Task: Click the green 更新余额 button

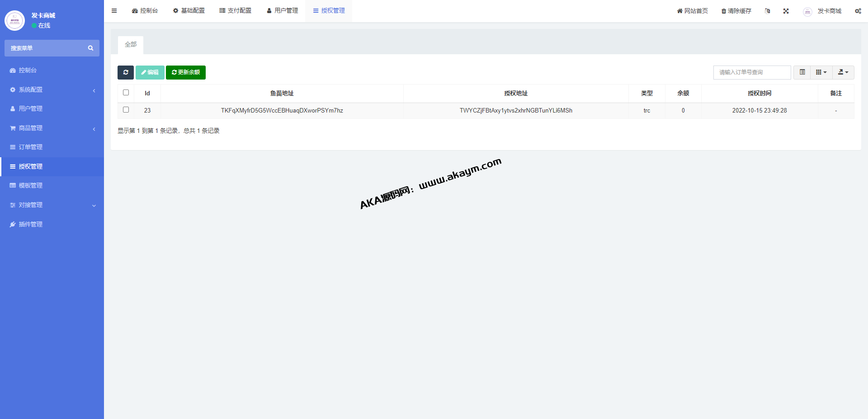Action: pos(186,72)
